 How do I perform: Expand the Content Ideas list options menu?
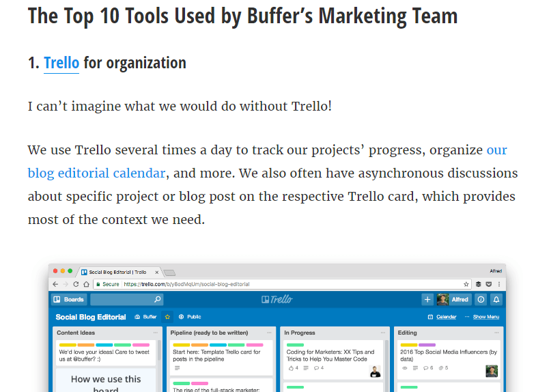(156, 333)
